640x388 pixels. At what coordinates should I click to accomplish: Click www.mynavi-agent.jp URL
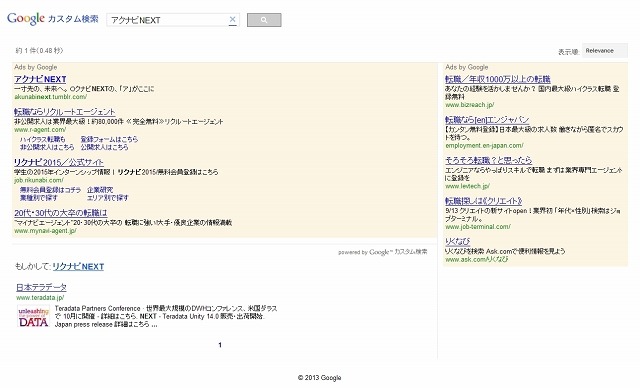click(x=45, y=231)
